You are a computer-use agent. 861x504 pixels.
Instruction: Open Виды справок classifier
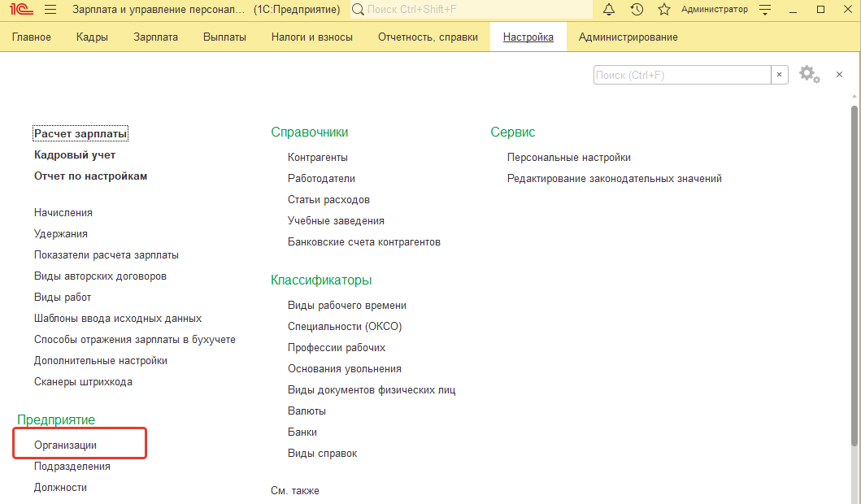pos(322,454)
